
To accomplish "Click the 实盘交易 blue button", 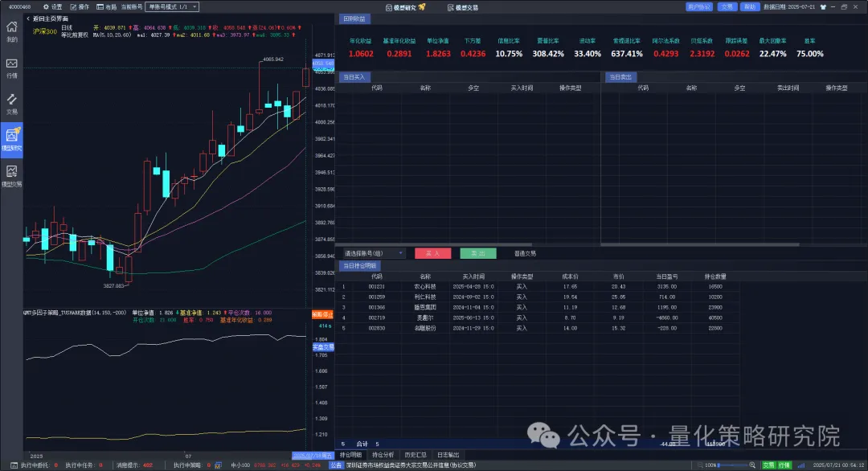I will 323,347.
